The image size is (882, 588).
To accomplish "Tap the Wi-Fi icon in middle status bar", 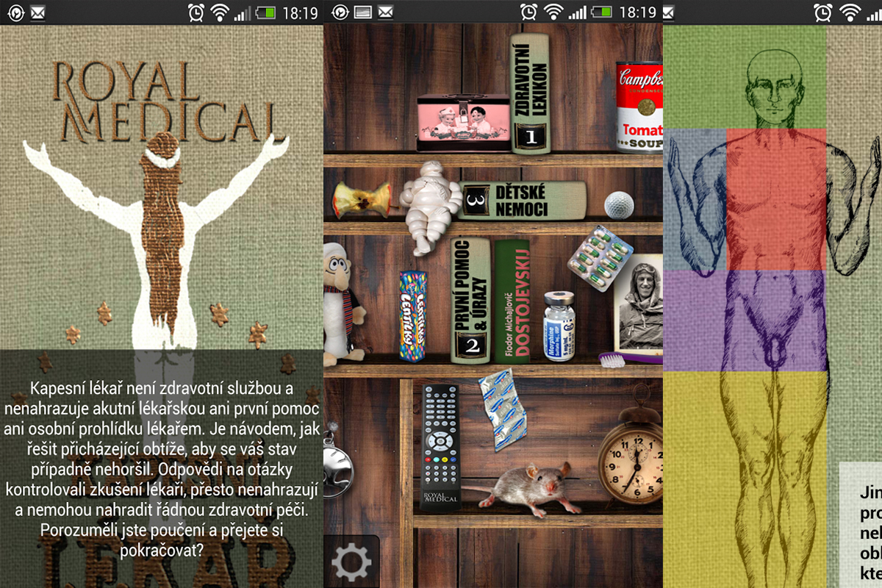I will [x=553, y=12].
